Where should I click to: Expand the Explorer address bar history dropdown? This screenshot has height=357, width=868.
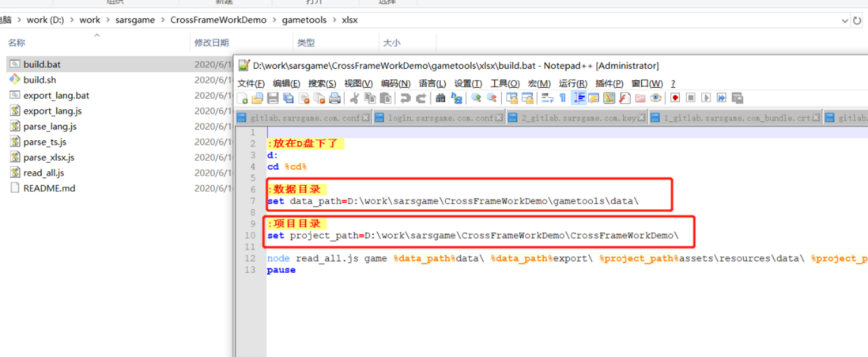[845, 21]
